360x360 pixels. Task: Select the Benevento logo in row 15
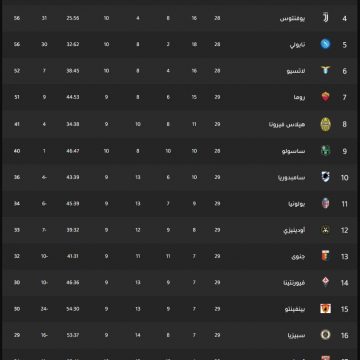coord(326,309)
